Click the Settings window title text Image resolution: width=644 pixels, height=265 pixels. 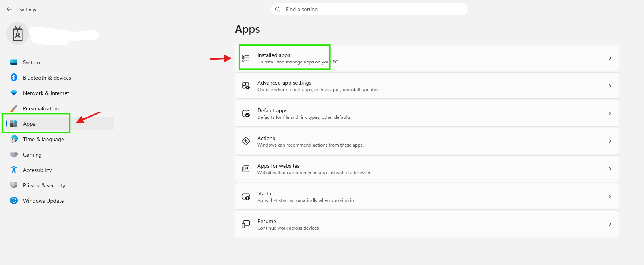tap(28, 10)
